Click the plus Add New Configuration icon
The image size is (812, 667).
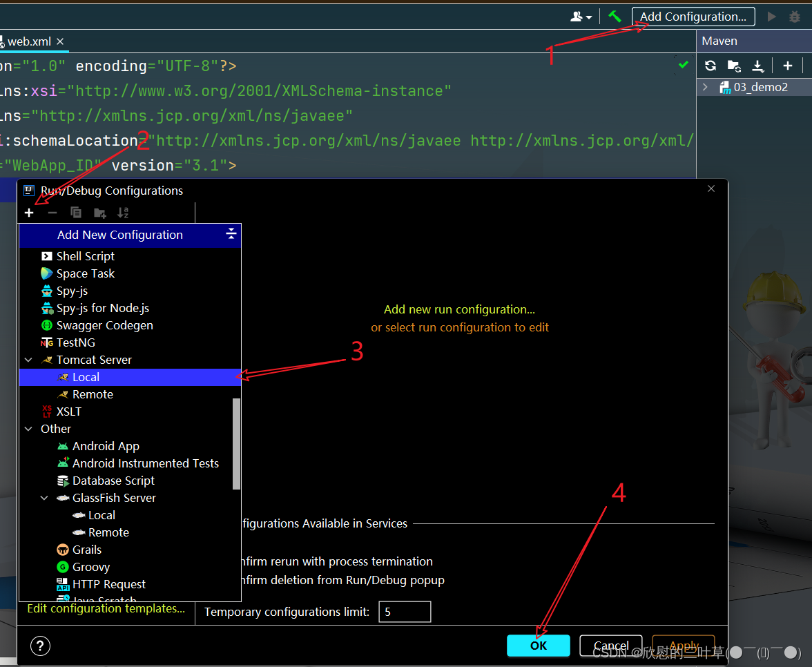(29, 213)
